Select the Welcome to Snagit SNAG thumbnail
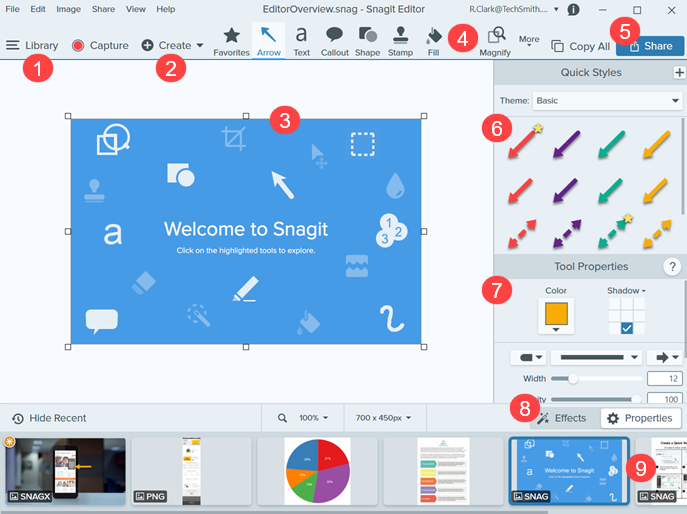Image resolution: width=687 pixels, height=514 pixels. pyautogui.click(x=569, y=471)
